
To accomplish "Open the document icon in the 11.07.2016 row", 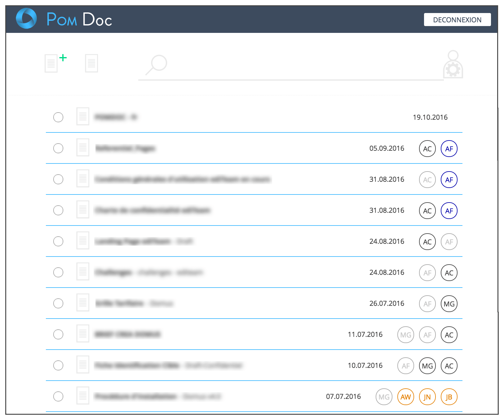I will pos(83,334).
